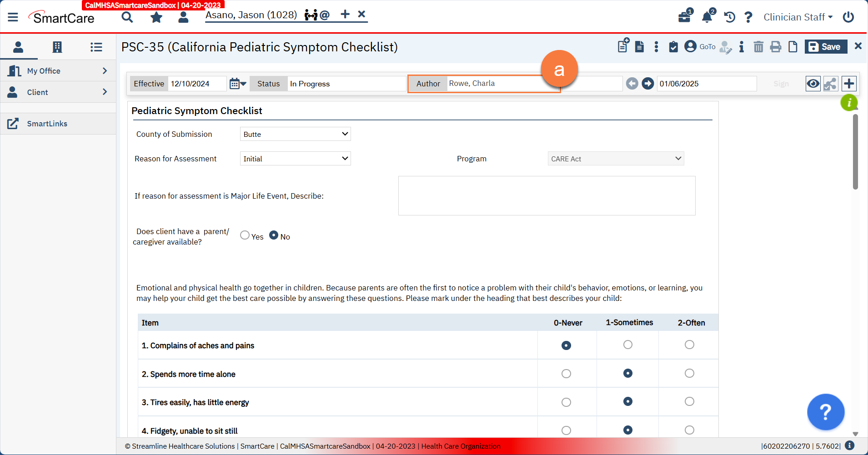The image size is (868, 455).
Task: Open favorites star icon
Action: (x=156, y=17)
